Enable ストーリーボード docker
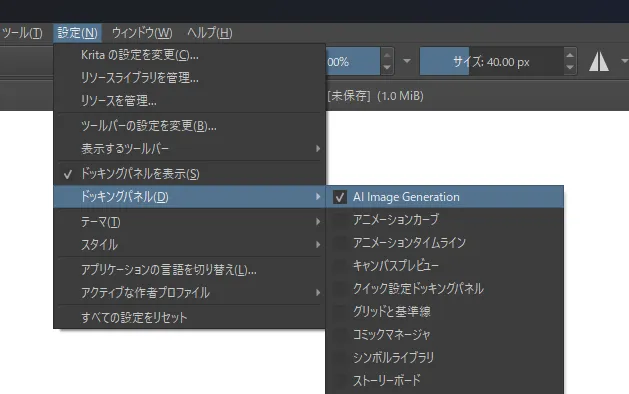 tap(444, 380)
